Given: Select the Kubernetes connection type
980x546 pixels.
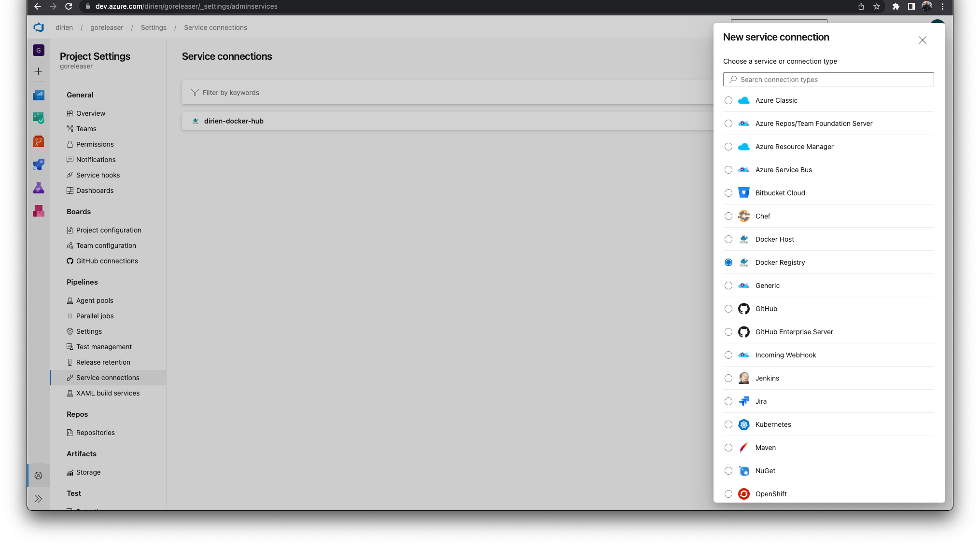Looking at the screenshot, I should [828, 424].
